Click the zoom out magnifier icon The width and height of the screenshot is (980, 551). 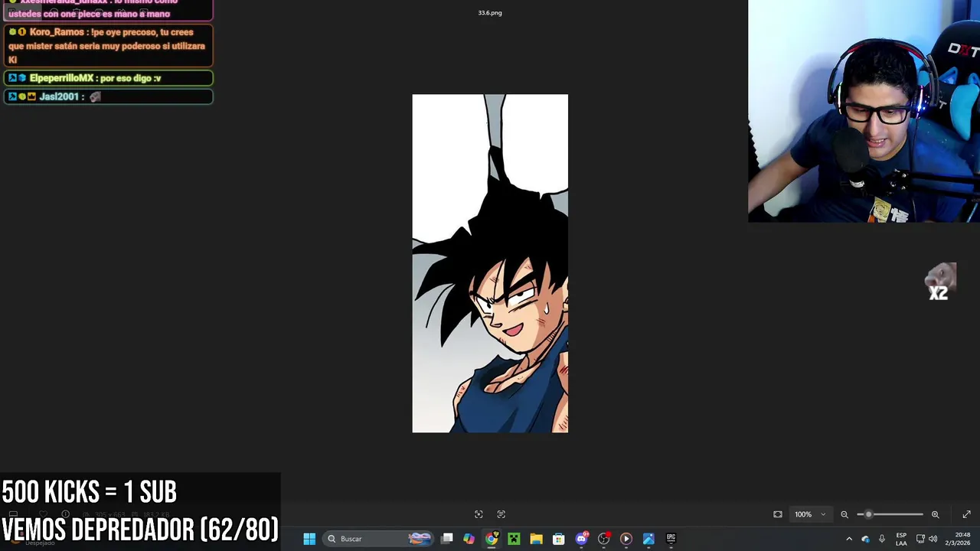pos(844,514)
